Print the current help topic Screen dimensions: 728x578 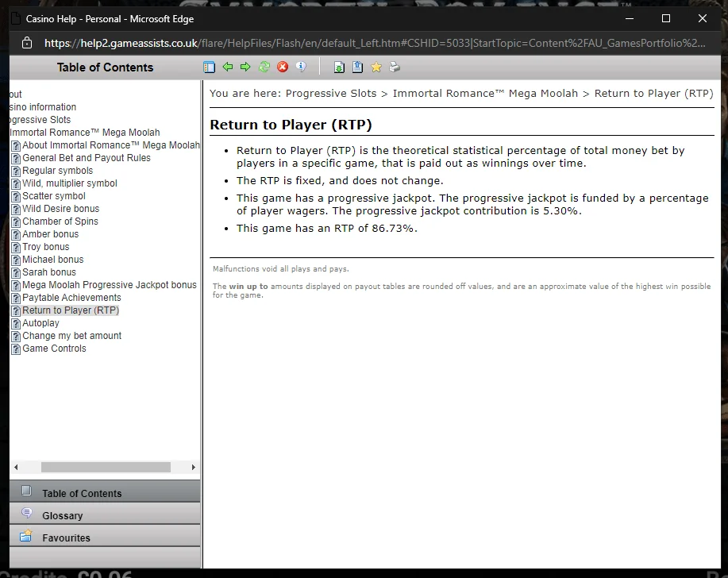pyautogui.click(x=395, y=67)
